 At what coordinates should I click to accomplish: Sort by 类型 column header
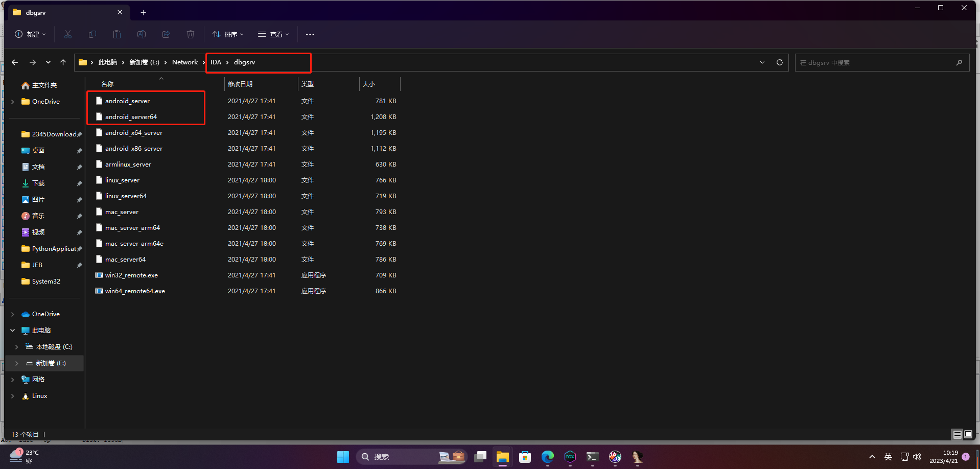click(308, 84)
